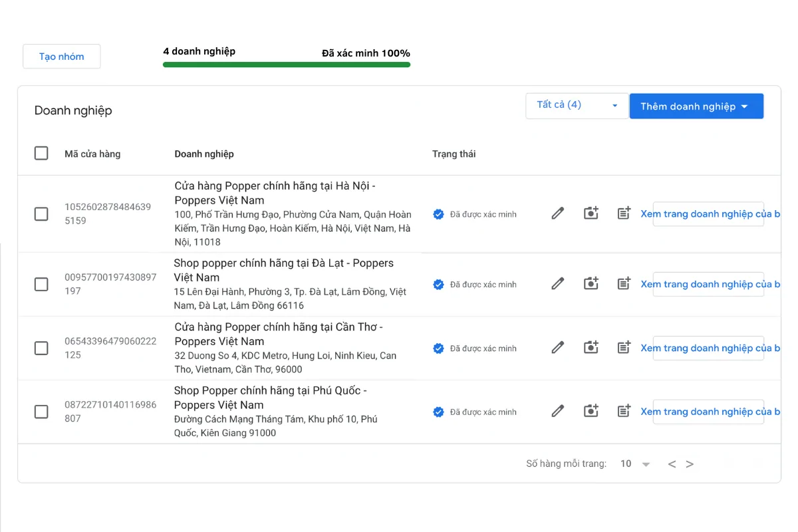The image size is (798, 532).
Task: Go to previous page arrow
Action: point(672,464)
